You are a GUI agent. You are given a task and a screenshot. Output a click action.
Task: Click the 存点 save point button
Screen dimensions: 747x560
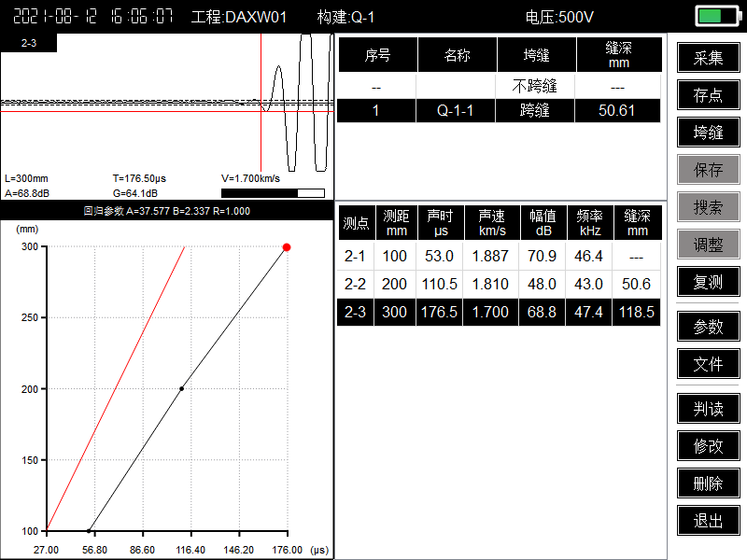(708, 95)
